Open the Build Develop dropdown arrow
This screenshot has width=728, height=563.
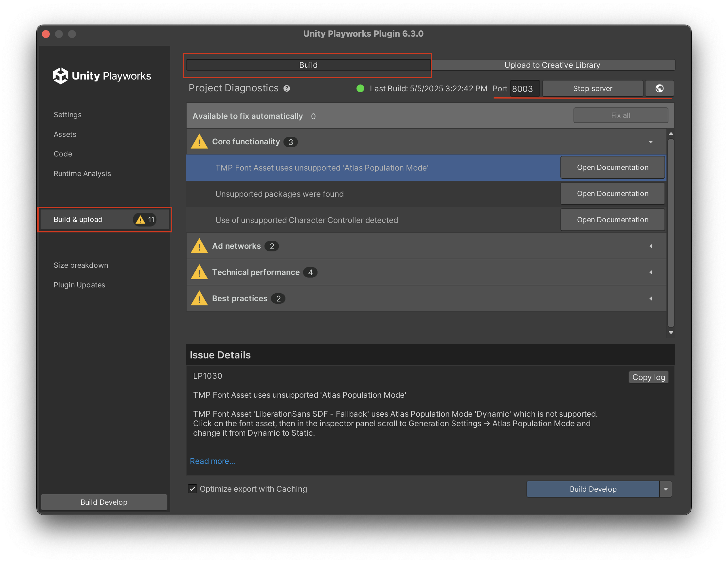tap(666, 489)
